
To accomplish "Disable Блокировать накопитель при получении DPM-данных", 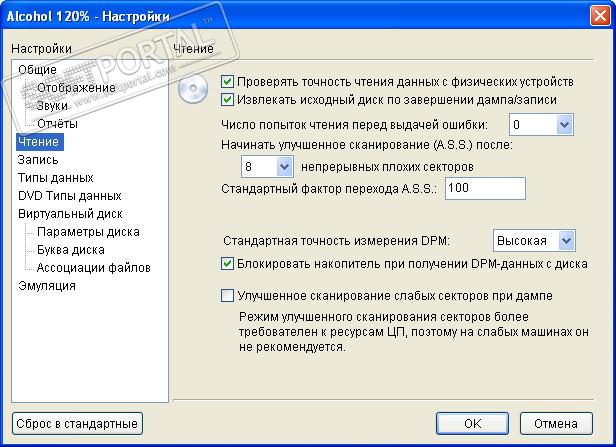I will click(x=227, y=264).
